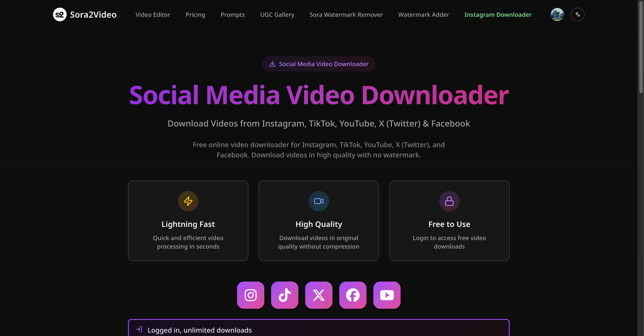Click the High Quality camera icon
Screen dimensions: 644x336
tap(319, 201)
